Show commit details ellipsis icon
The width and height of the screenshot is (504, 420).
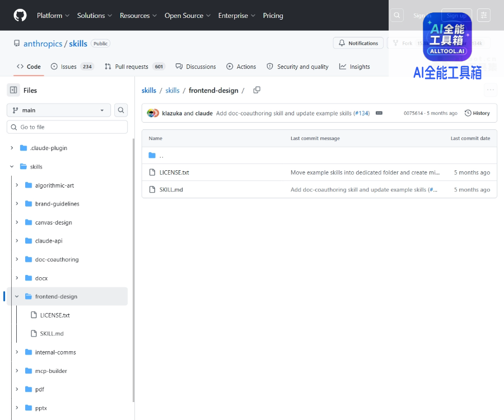[x=379, y=113]
